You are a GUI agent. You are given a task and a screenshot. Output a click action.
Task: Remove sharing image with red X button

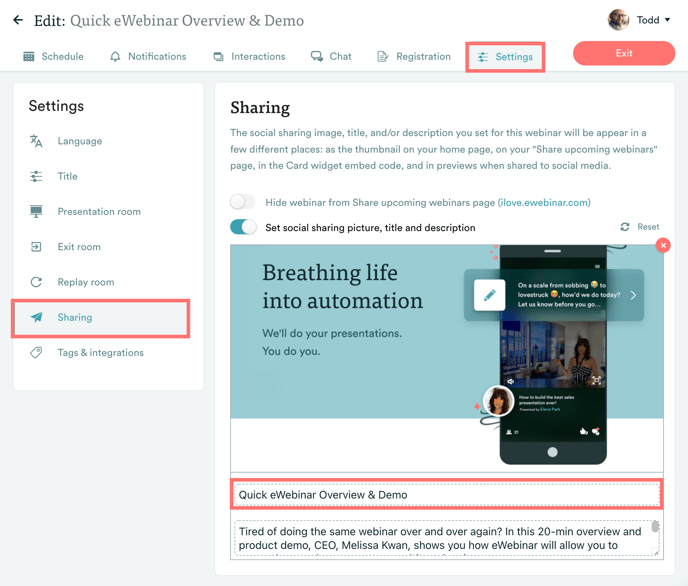click(x=663, y=245)
